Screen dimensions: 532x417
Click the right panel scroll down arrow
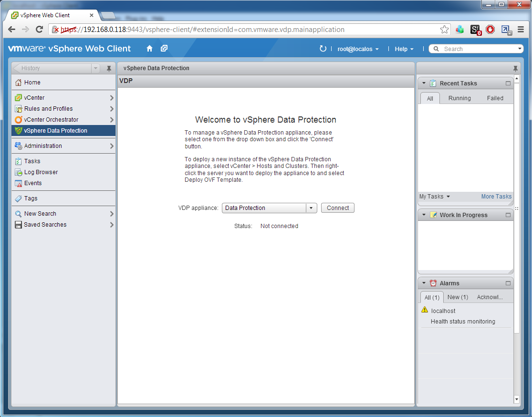(x=516, y=399)
